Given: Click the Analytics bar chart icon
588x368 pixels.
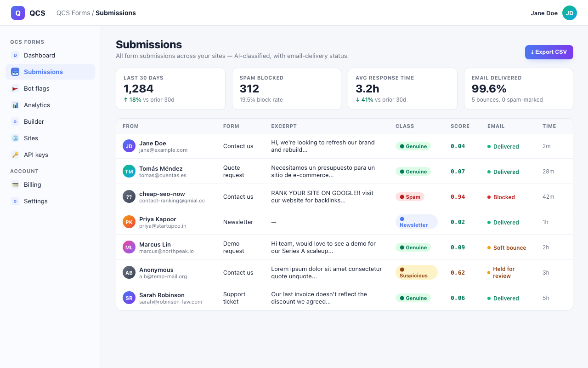Looking at the screenshot, I should pyautogui.click(x=15, y=105).
